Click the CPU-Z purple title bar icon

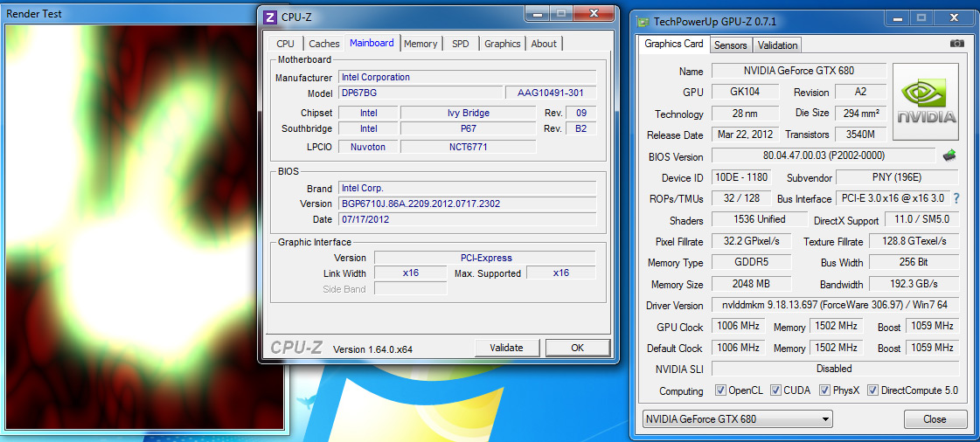click(269, 17)
